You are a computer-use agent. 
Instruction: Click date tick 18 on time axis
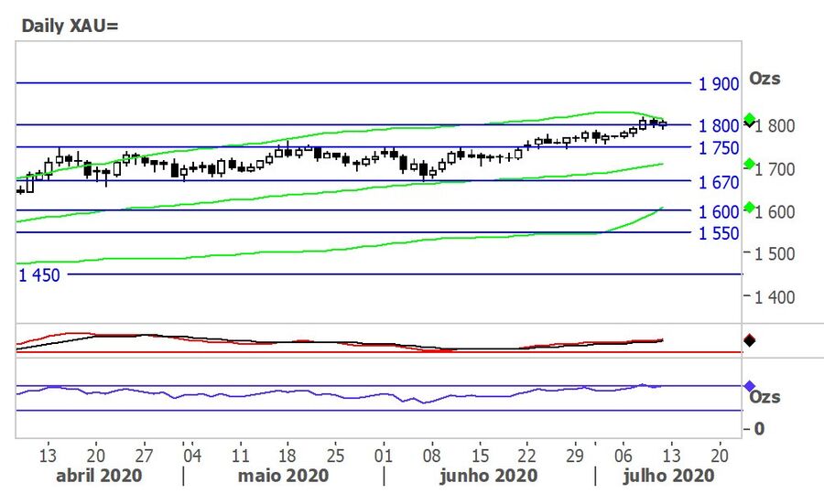pyautogui.click(x=287, y=456)
